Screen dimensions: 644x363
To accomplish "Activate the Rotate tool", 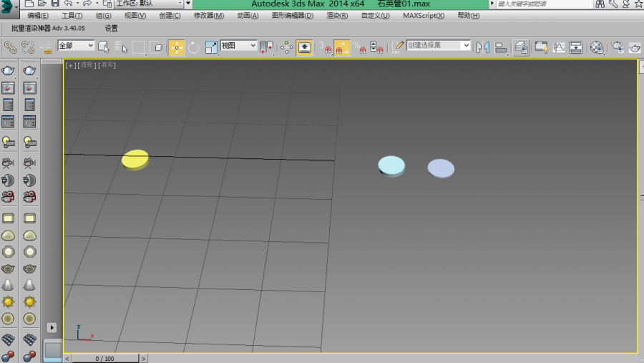I will [x=193, y=47].
